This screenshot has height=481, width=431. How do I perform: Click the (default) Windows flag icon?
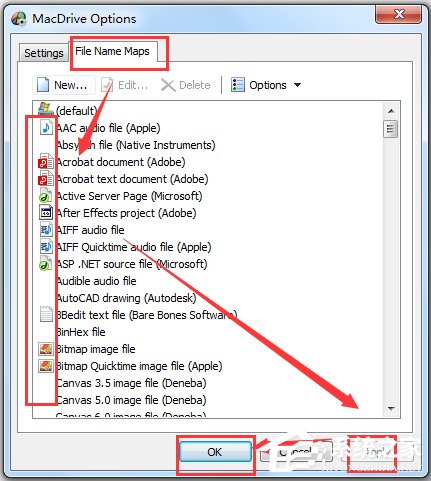click(45, 110)
